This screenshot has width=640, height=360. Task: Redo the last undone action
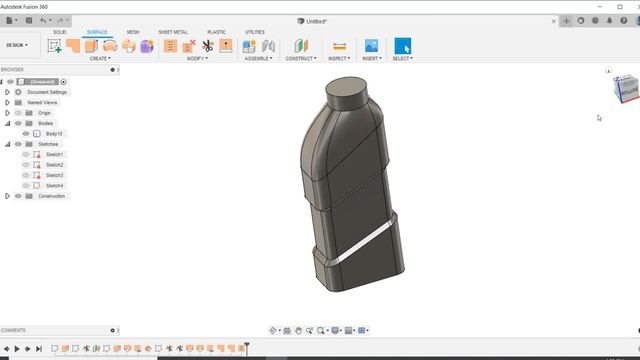pos(60,20)
